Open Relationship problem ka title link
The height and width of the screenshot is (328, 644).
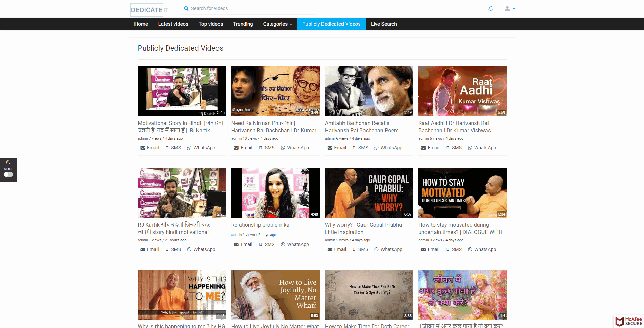click(x=260, y=225)
